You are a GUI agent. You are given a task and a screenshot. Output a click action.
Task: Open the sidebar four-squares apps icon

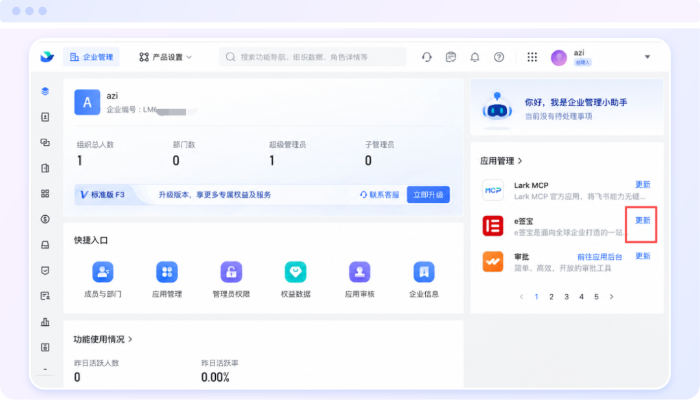[x=45, y=193]
